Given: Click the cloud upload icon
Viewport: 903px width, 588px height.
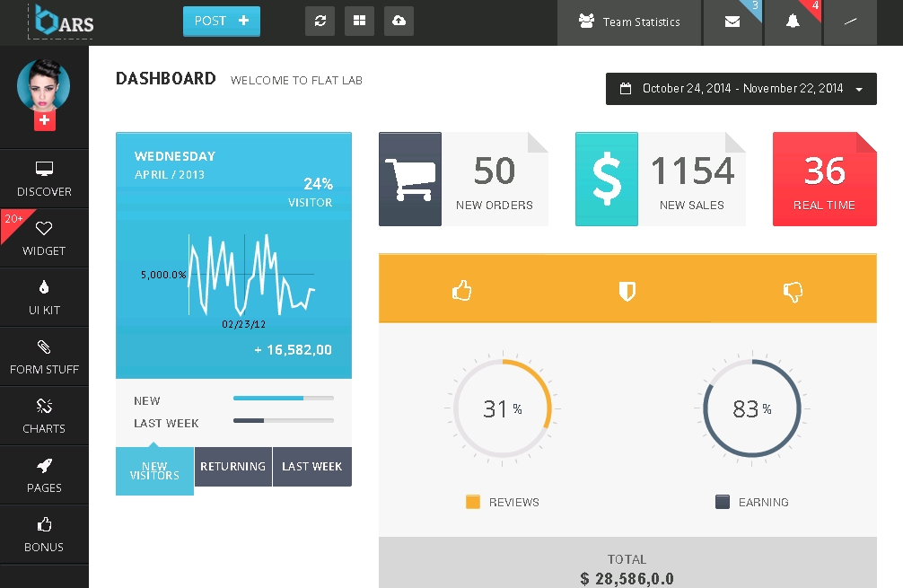Looking at the screenshot, I should [x=399, y=22].
